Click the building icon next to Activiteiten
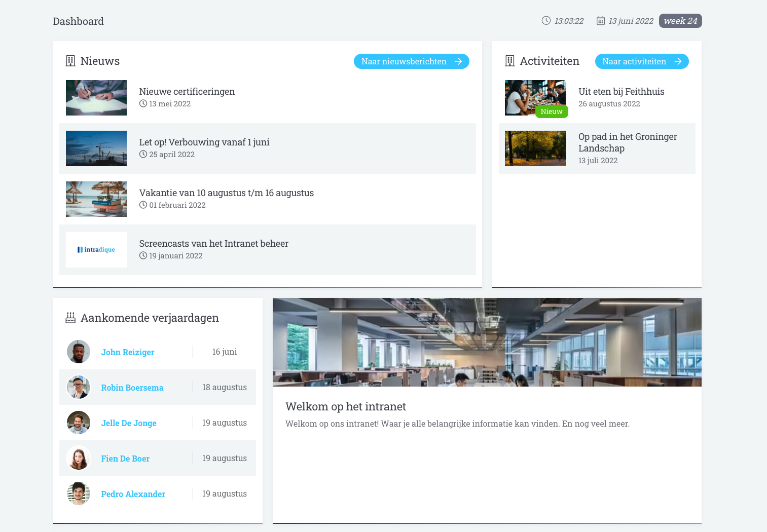Viewport: 767px width, 532px height. pyautogui.click(x=510, y=61)
